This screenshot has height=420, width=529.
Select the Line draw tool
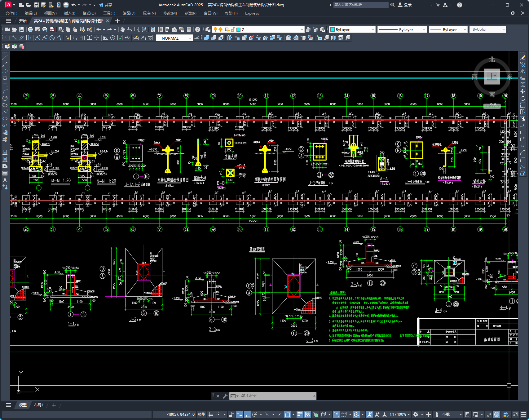[x=5, y=57]
